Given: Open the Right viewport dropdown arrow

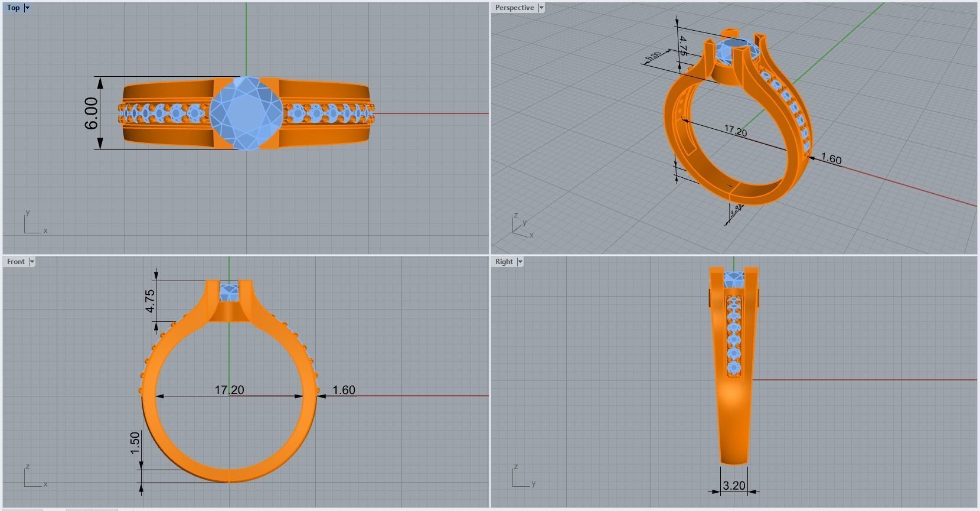Looking at the screenshot, I should 520,262.
